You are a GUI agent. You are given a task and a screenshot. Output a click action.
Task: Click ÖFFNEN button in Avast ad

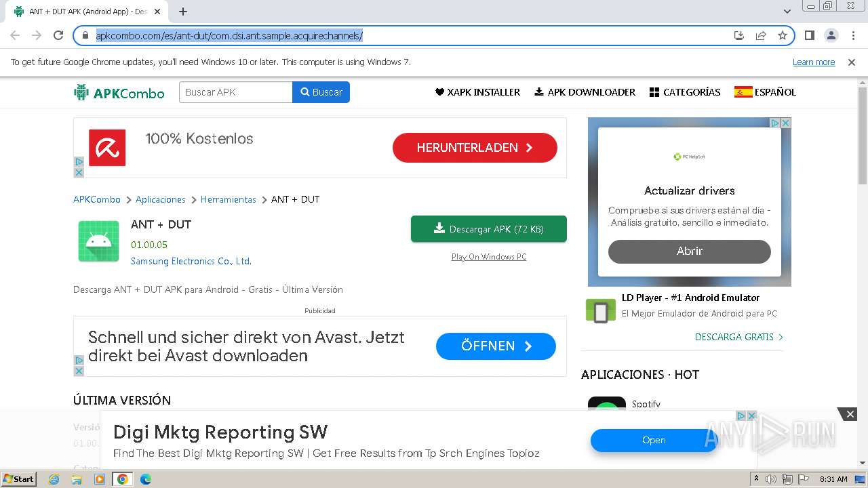496,346
